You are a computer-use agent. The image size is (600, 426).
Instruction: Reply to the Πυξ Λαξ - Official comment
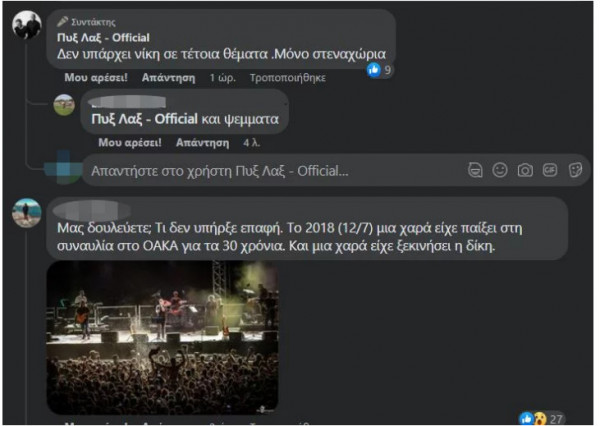[x=168, y=78]
